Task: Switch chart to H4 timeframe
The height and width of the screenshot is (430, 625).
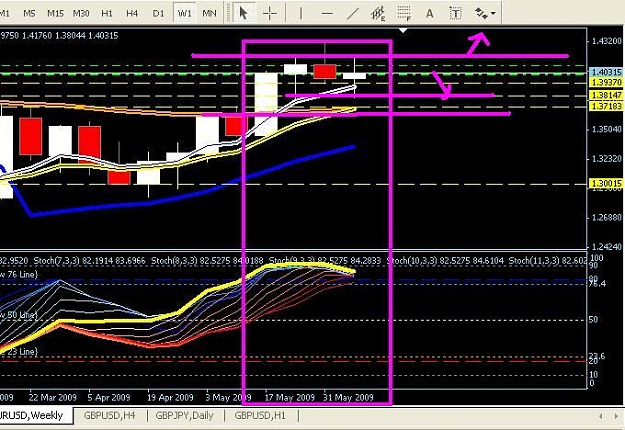Action: [x=132, y=13]
